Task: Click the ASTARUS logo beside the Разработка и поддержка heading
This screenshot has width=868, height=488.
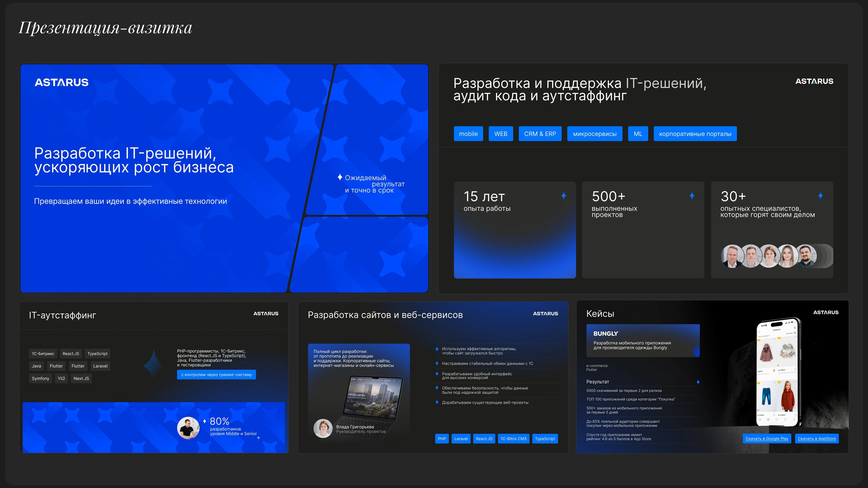Action: [x=814, y=81]
